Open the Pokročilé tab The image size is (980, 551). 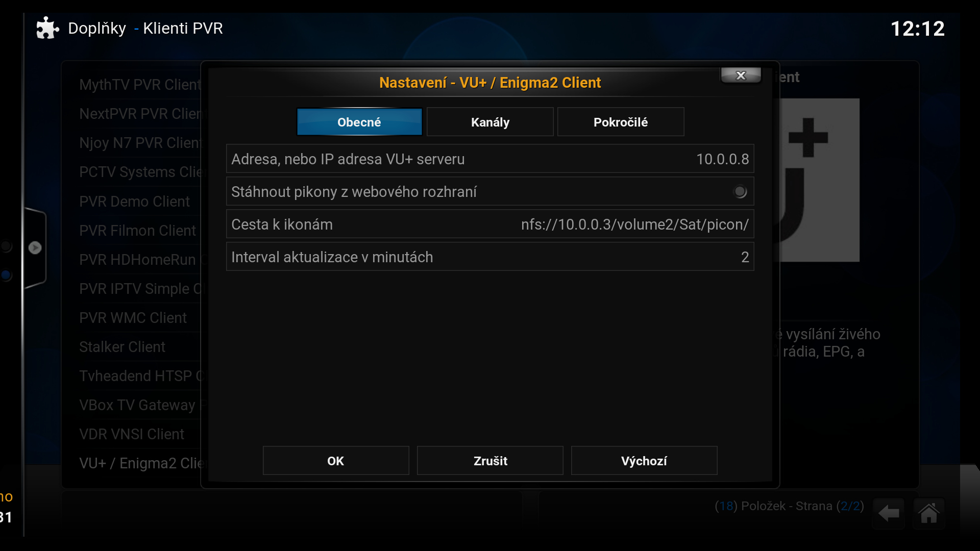pos(621,122)
